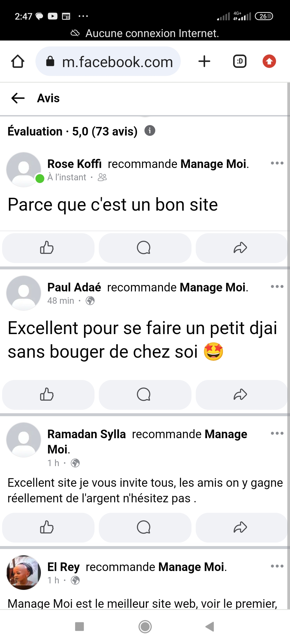
Task: Open El Rey's profile picture
Action: tap(24, 572)
